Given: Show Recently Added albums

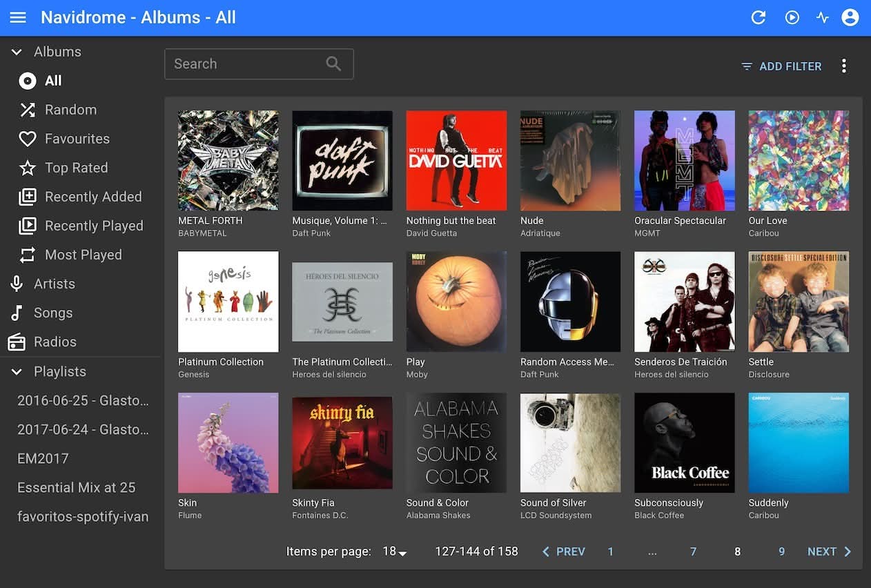Looking at the screenshot, I should coord(80,197).
